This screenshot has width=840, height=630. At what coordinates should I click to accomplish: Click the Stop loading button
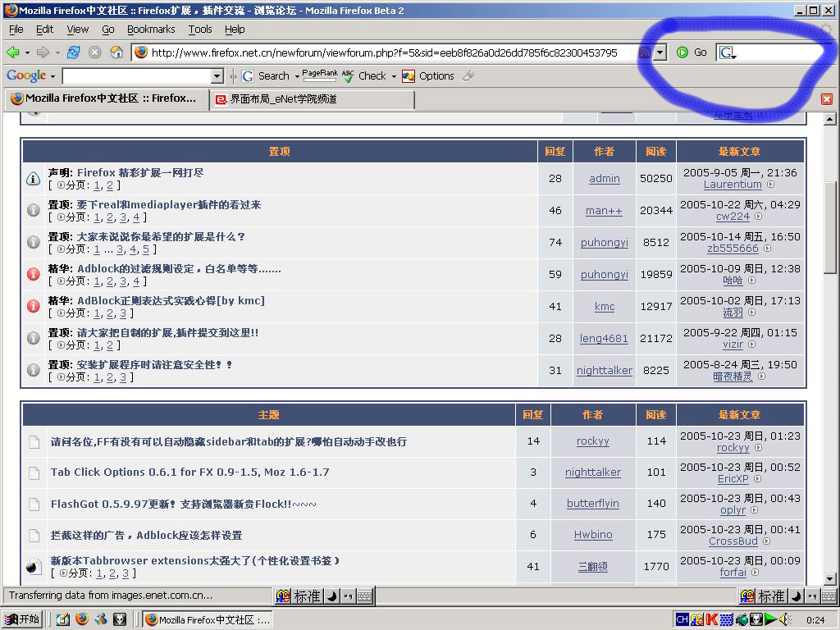(95, 52)
